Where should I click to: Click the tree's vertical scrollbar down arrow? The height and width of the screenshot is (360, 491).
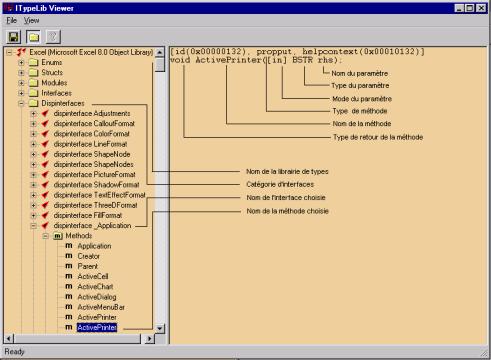[160, 328]
